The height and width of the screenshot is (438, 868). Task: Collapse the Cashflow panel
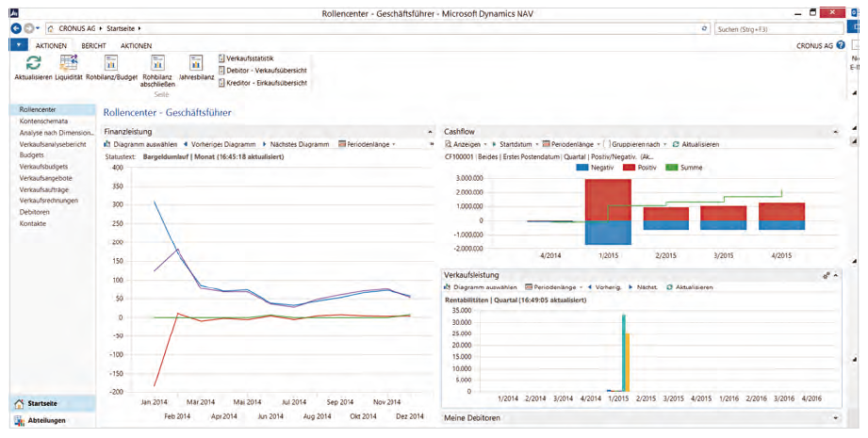[835, 132]
